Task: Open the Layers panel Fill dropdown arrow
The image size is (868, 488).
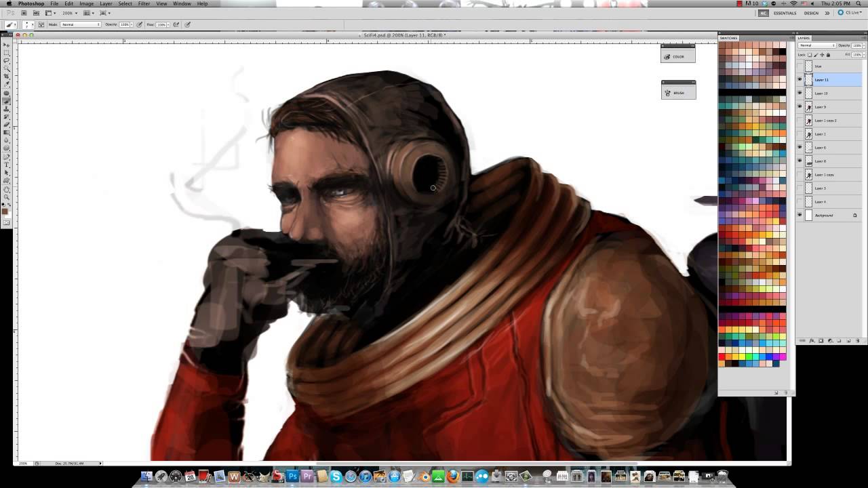Action: pos(864,54)
